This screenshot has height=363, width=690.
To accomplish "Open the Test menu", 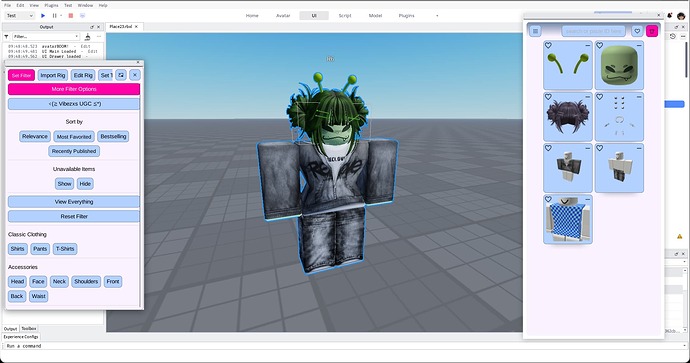I will tap(68, 5).
